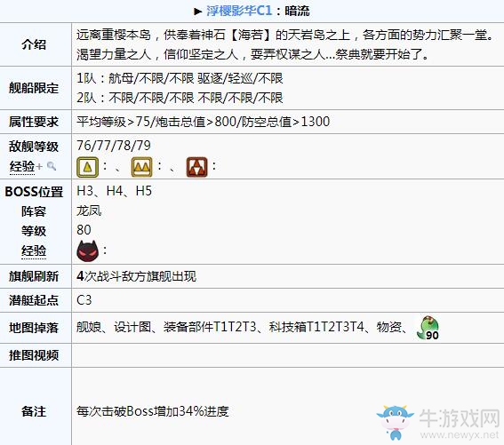Click the boss level value 80
Viewport: 504px width, 445px height.
[84, 230]
